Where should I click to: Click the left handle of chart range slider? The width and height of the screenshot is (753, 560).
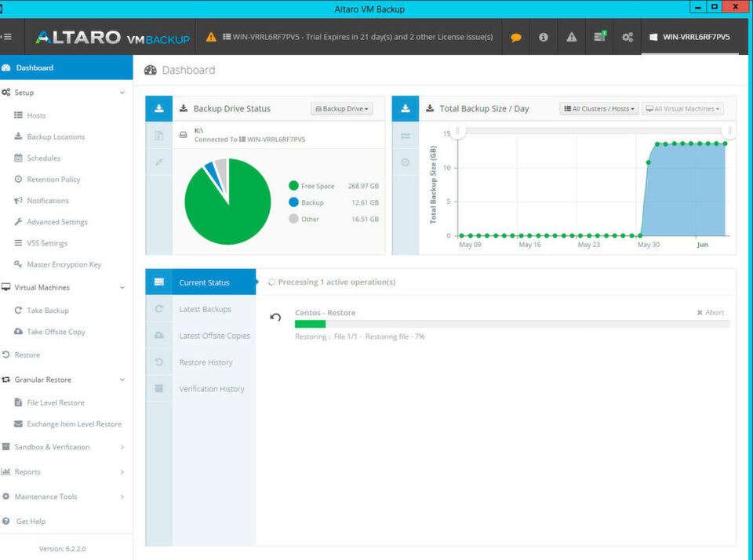click(x=457, y=131)
